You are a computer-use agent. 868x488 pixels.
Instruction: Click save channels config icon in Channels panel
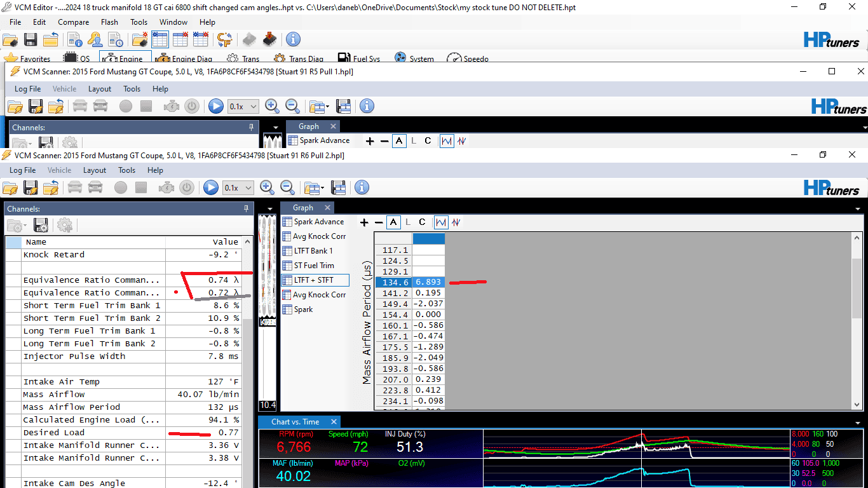[x=41, y=225]
